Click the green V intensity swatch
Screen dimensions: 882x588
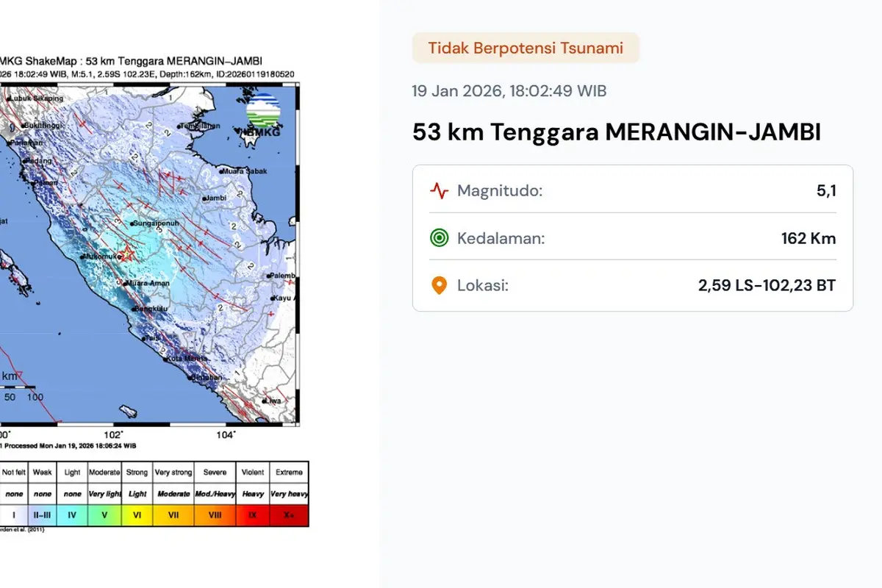point(104,515)
